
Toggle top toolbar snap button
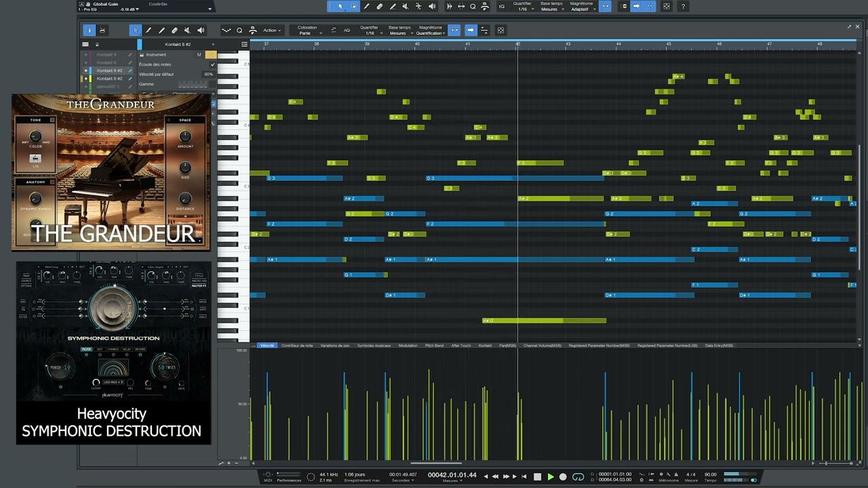[x=606, y=6]
